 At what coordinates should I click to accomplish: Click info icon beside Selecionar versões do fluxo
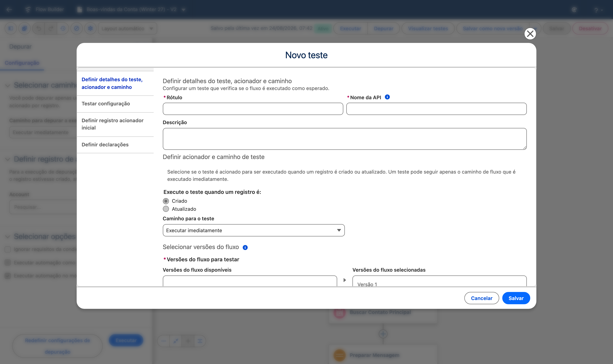pos(245,248)
